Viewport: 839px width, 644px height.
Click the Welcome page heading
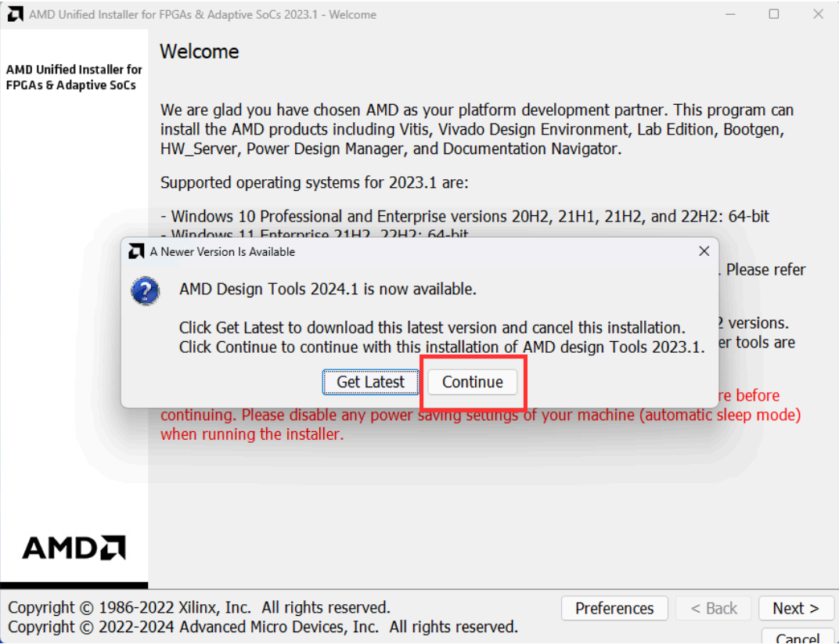[200, 52]
